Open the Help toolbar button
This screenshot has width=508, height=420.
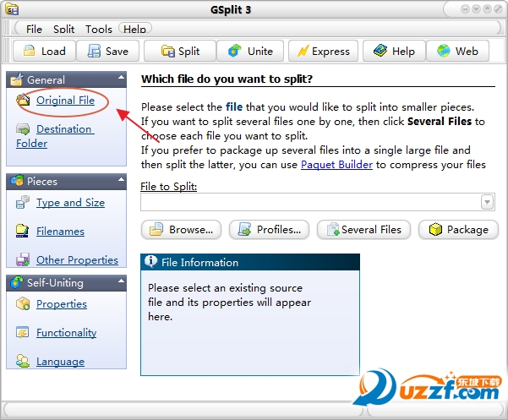click(x=394, y=51)
